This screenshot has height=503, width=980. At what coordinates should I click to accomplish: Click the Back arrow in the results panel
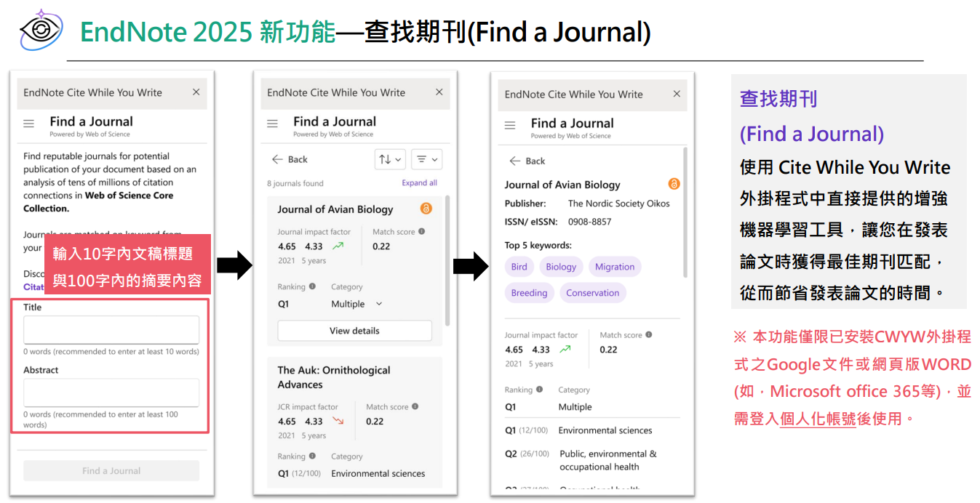tap(276, 159)
